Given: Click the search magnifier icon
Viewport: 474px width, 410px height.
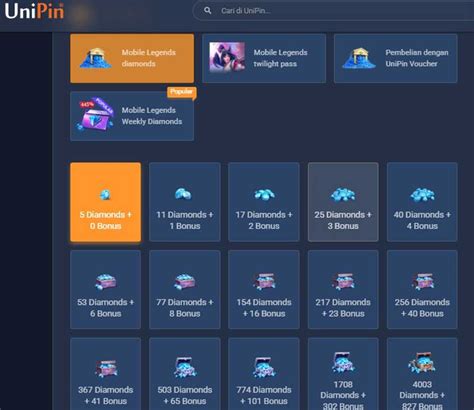Looking at the screenshot, I should point(208,11).
